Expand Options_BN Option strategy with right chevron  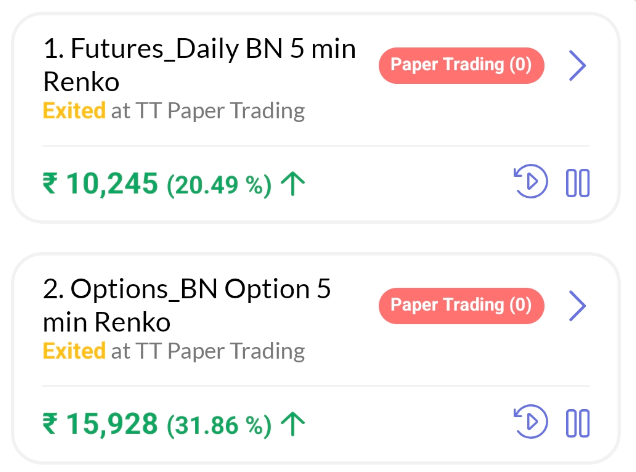pos(577,306)
